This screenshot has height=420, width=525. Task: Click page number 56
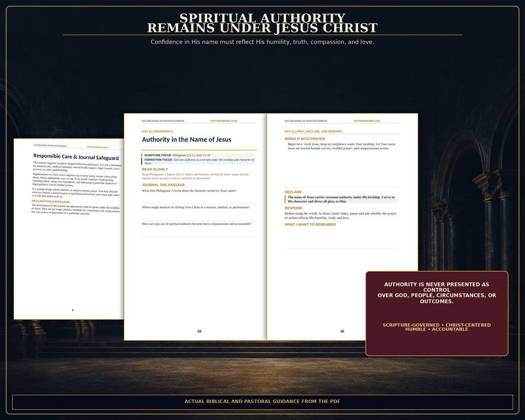(x=342, y=331)
